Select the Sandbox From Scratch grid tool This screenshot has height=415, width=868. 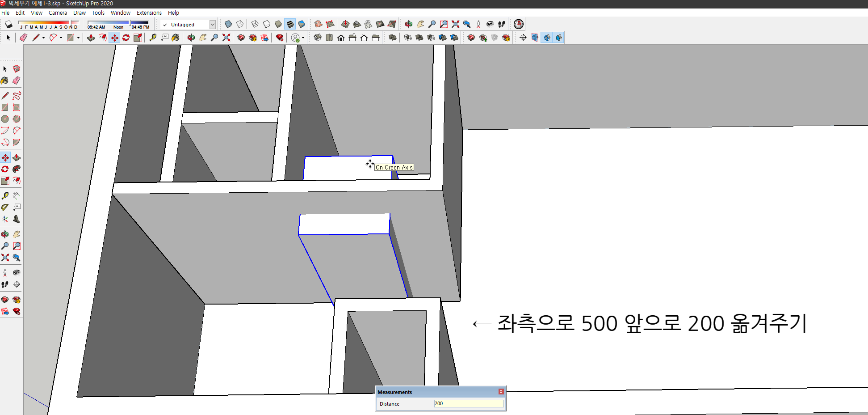tap(330, 24)
